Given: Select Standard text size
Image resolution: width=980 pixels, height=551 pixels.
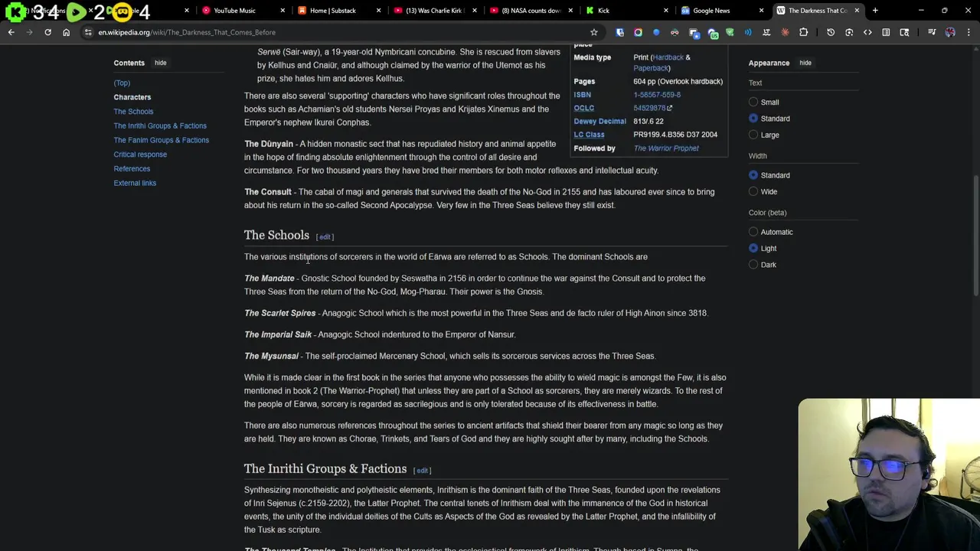Looking at the screenshot, I should coord(753,119).
